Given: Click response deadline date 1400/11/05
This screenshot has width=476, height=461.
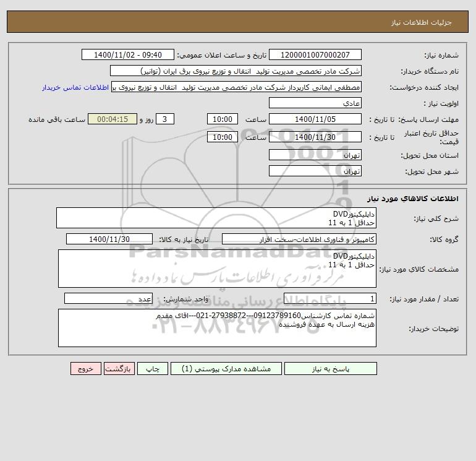Looking at the screenshot, I should point(315,119).
